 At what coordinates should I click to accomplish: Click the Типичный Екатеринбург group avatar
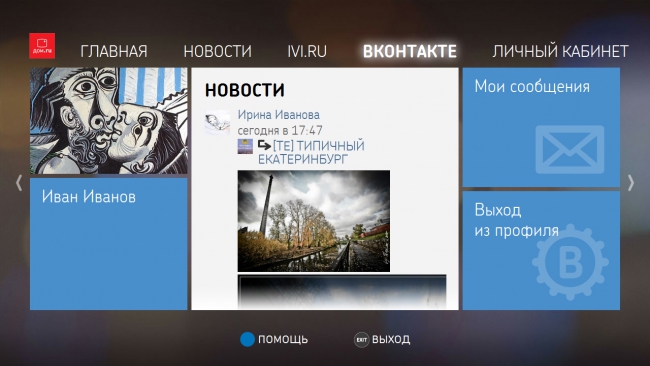(x=245, y=146)
